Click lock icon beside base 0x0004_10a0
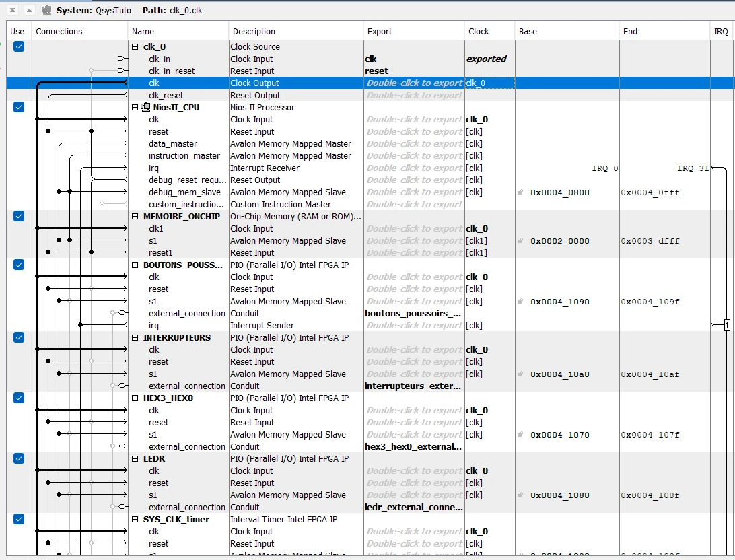The height and width of the screenshot is (560, 735). (x=520, y=374)
